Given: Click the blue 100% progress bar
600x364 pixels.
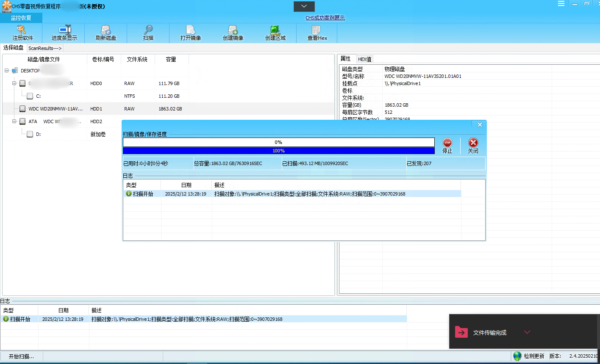Looking at the screenshot, I should pyautogui.click(x=278, y=151).
